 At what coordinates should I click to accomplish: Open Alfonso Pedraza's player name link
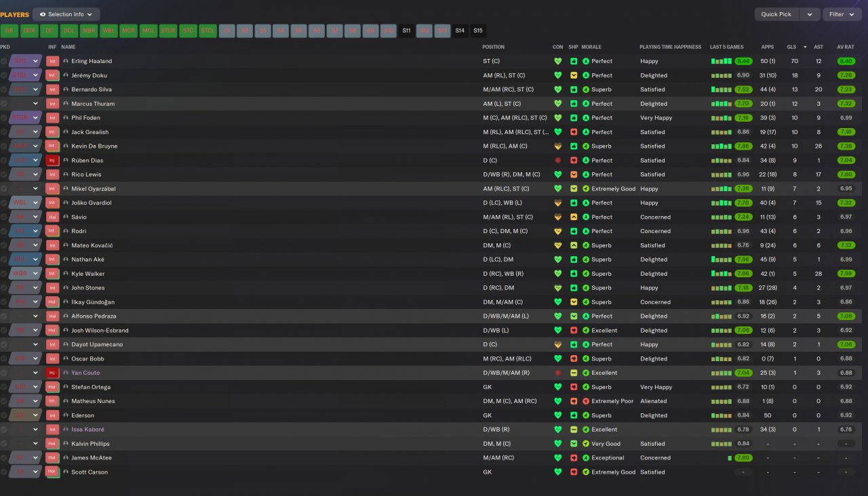tap(94, 316)
